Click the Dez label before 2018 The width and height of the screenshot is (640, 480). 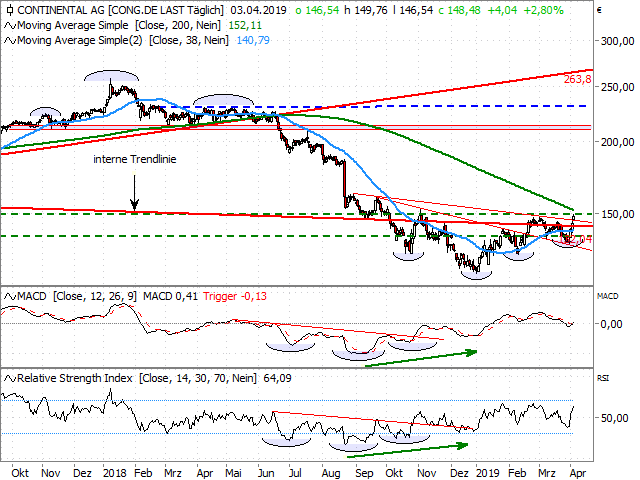click(x=82, y=473)
